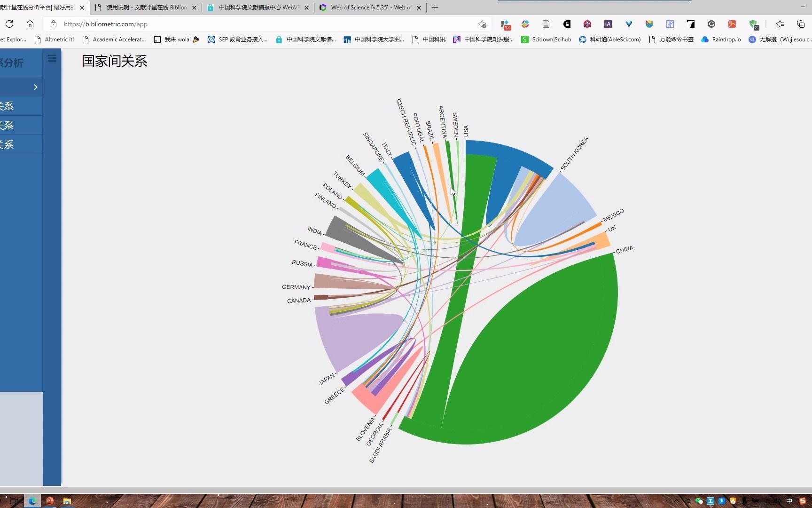
Task: Open the gray document extension icon
Action: 546,24
